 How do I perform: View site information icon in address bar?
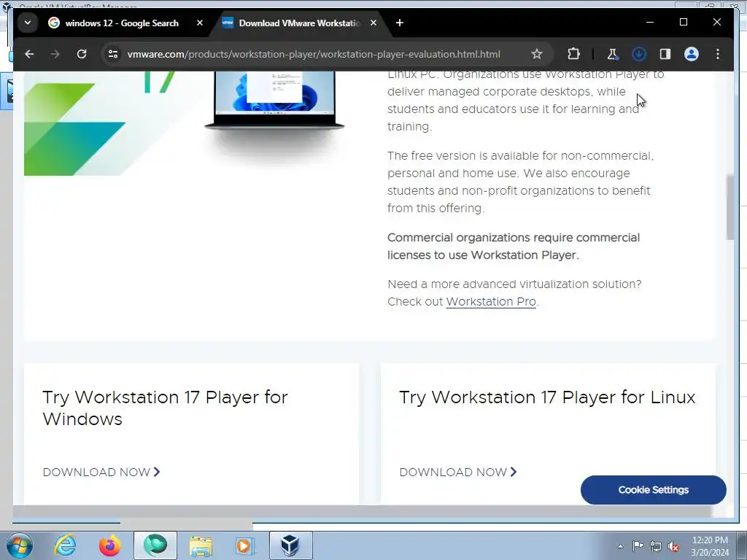pos(113,54)
